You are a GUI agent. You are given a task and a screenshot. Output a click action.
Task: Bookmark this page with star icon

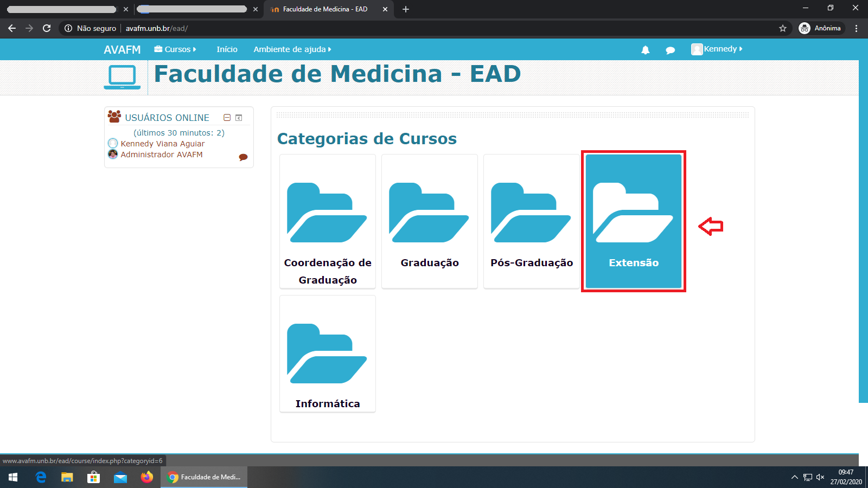pyautogui.click(x=782, y=28)
